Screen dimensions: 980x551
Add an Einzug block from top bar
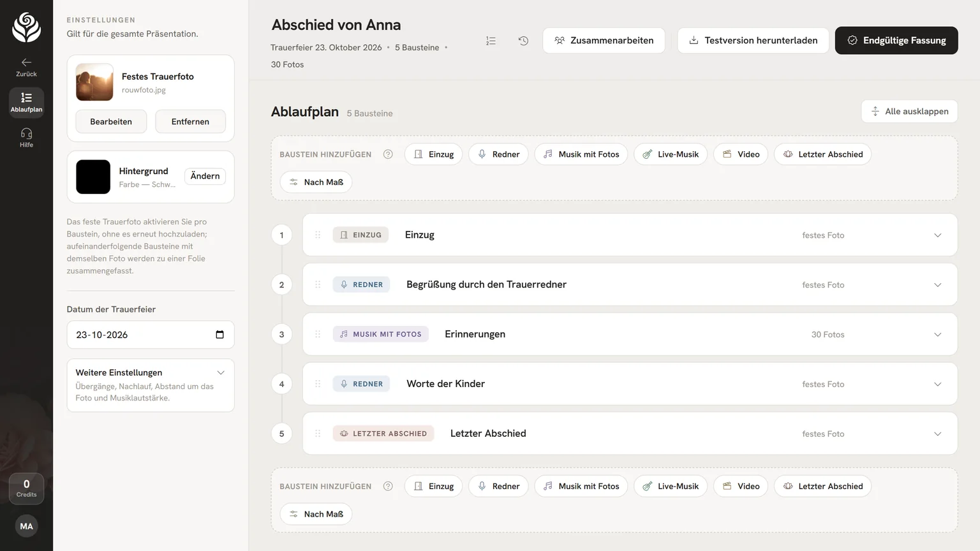click(433, 154)
